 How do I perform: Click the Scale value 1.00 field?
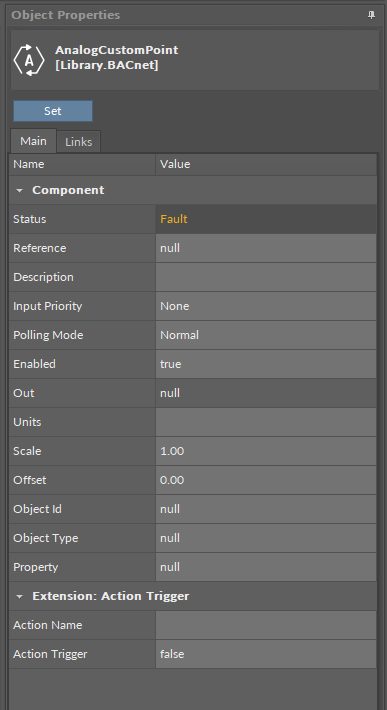pyautogui.click(x=266, y=451)
